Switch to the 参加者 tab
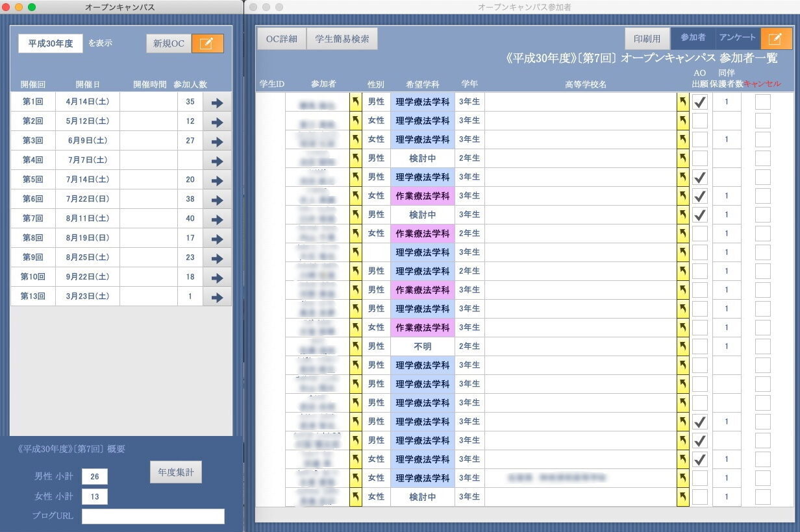This screenshot has width=800, height=532. (x=693, y=38)
